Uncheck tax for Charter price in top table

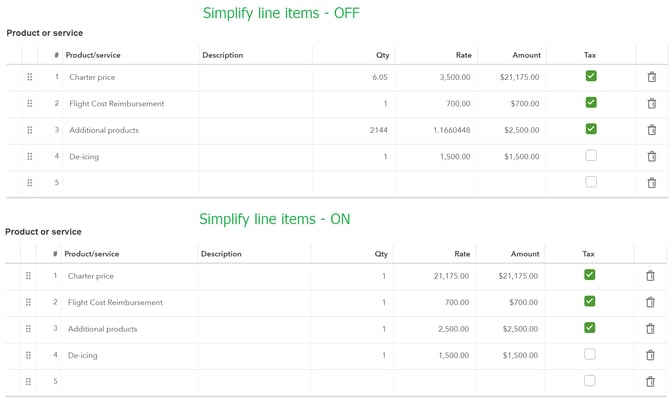pyautogui.click(x=591, y=76)
